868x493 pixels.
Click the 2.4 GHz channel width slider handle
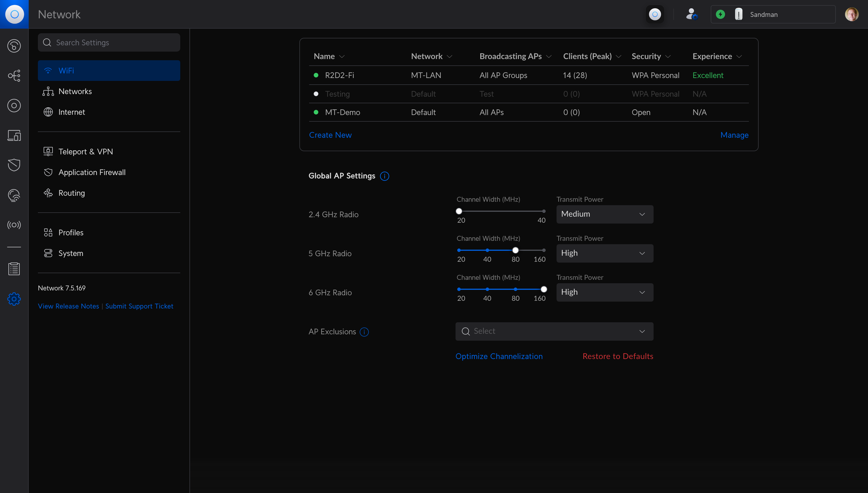click(x=459, y=211)
